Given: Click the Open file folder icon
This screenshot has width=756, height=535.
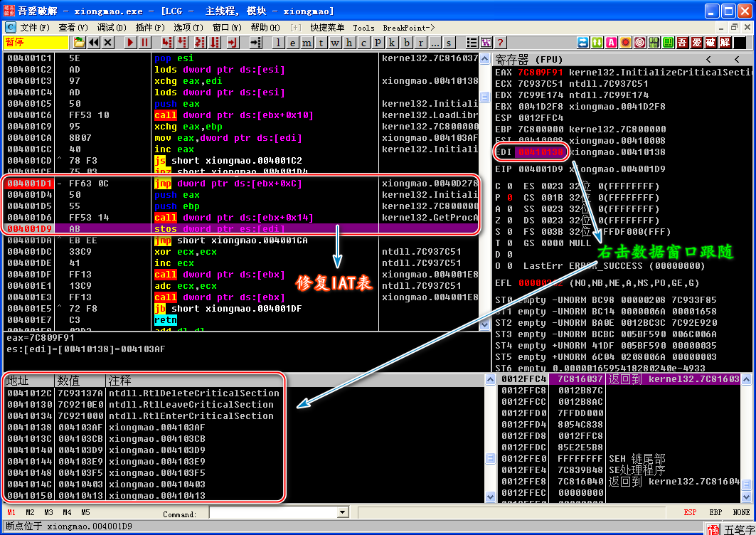Looking at the screenshot, I should pos(79,43).
